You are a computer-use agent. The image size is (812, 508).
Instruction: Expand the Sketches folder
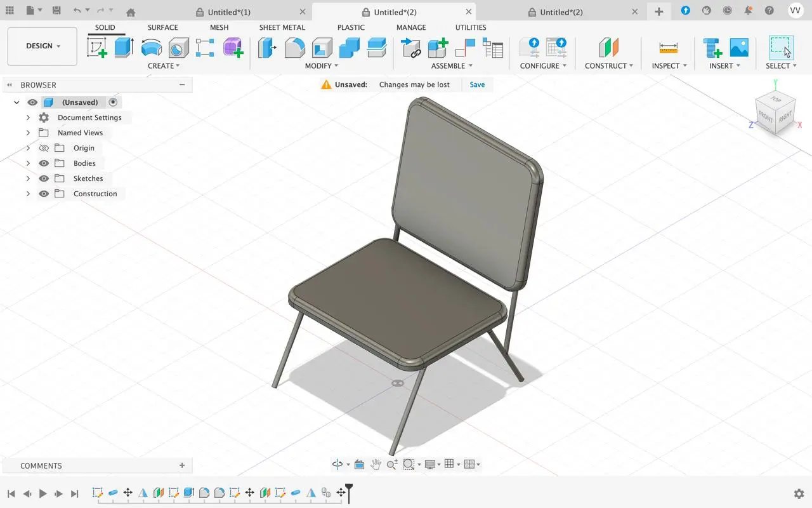[28, 178]
